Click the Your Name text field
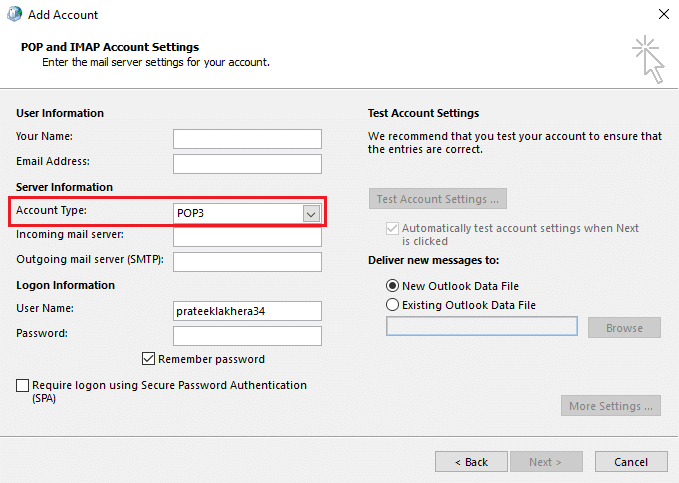 (x=247, y=138)
